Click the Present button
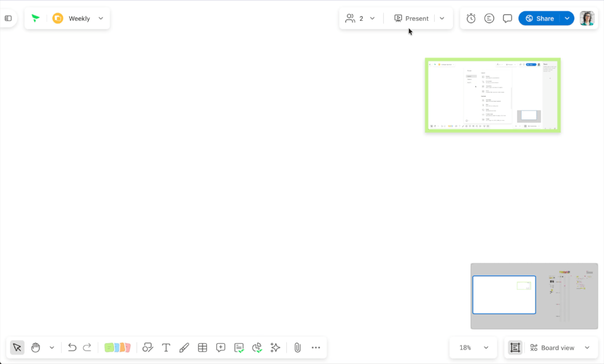This screenshot has width=604, height=364. 411,18
